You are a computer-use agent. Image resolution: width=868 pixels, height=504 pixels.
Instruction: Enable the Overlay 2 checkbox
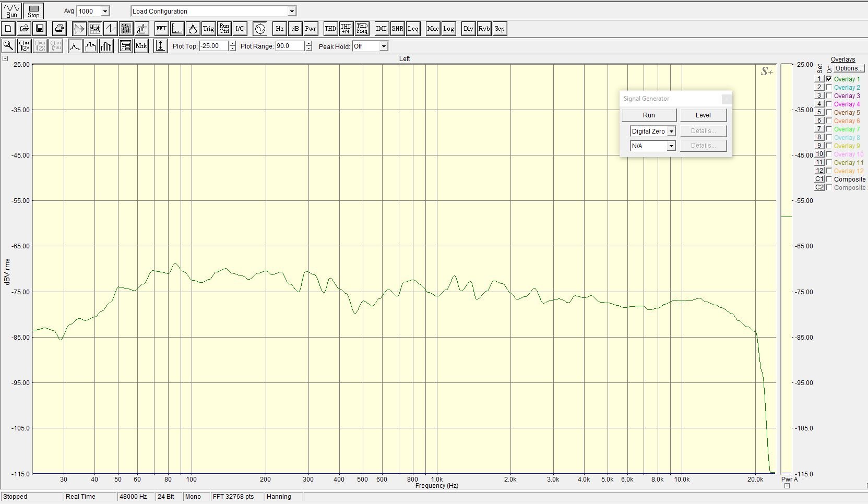click(x=829, y=87)
